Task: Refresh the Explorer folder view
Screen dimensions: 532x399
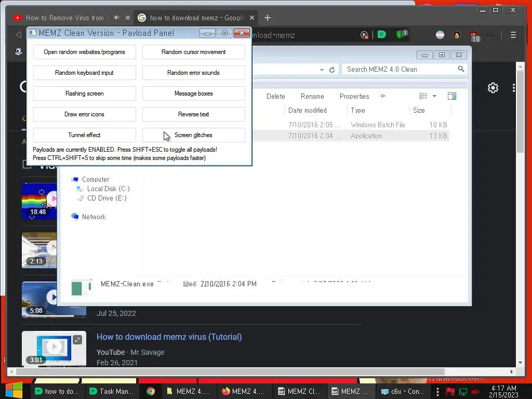Action: pyautogui.click(x=332, y=70)
